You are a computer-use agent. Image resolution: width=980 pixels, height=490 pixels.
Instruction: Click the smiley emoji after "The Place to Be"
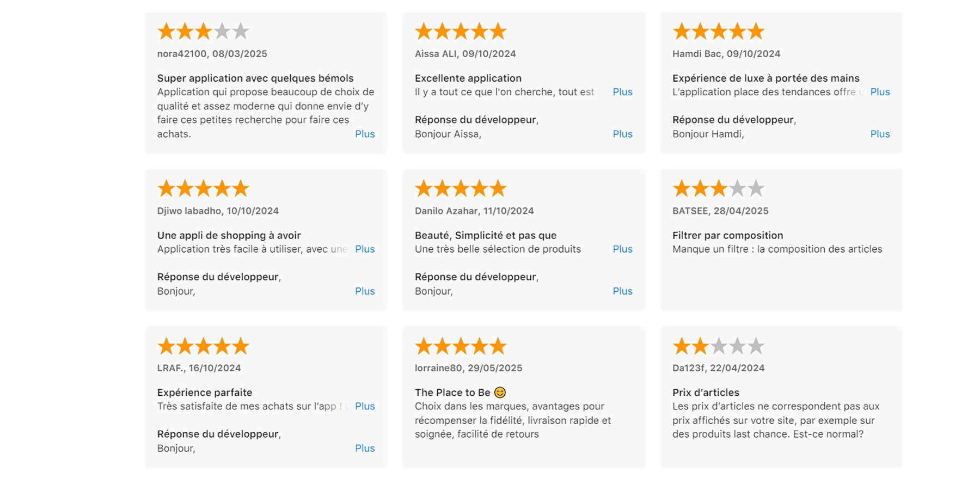pos(500,393)
